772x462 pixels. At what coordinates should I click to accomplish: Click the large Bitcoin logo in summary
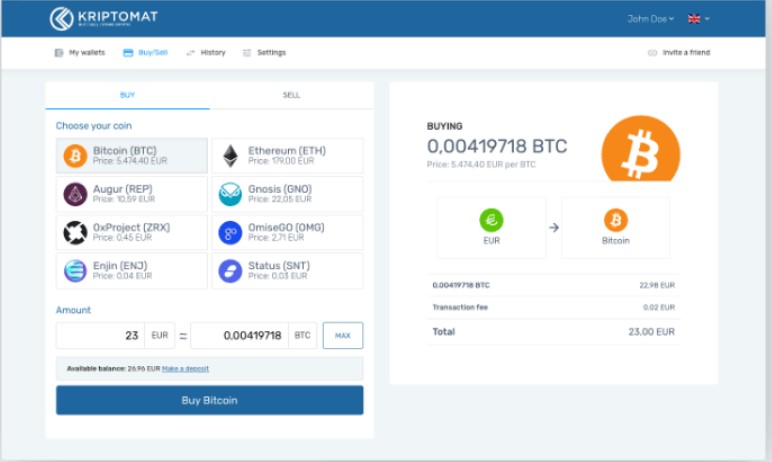[641, 148]
